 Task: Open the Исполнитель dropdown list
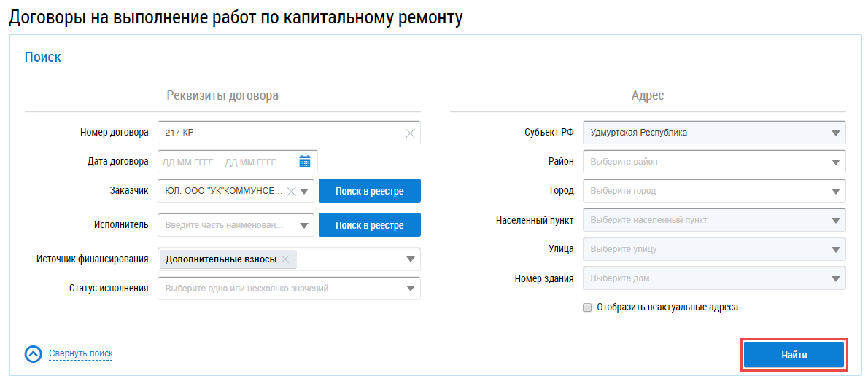coord(305,226)
